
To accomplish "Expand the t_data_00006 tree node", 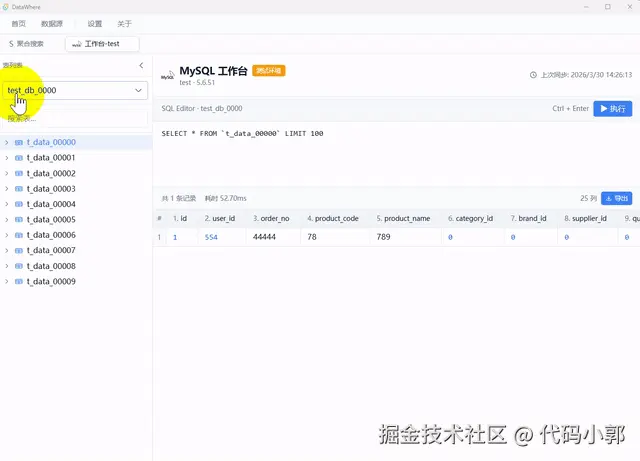I will point(7,235).
